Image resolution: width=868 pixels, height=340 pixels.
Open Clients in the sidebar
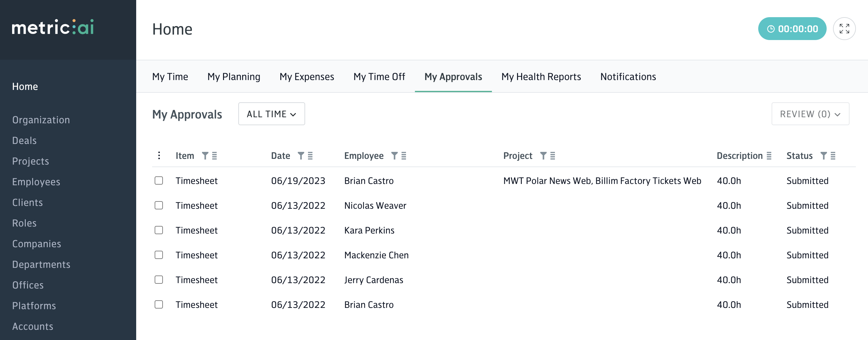(27, 202)
